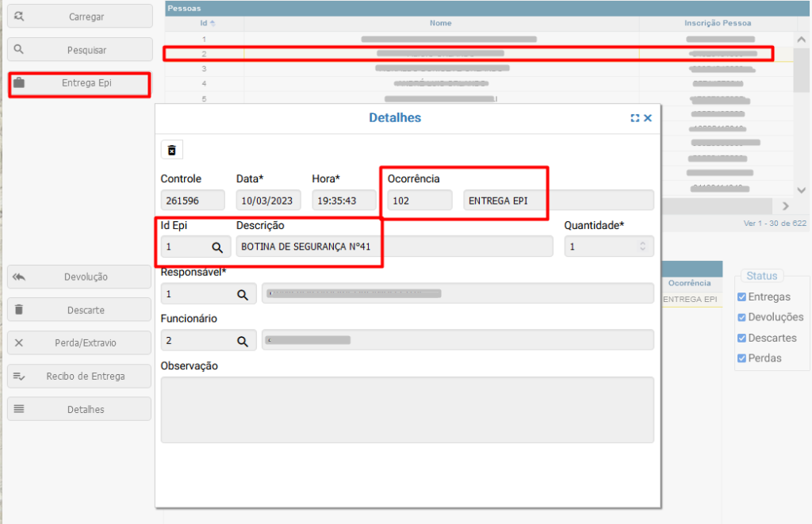Uncheck the Entregas status checkbox

click(x=741, y=296)
